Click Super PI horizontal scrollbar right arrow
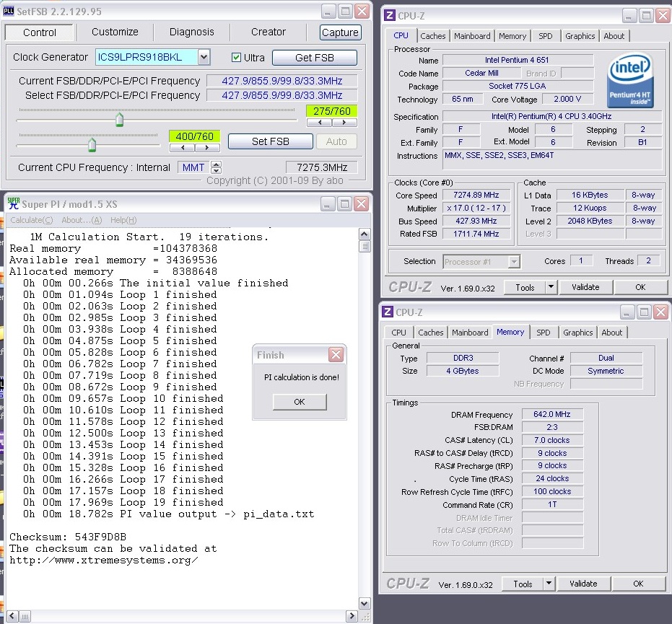The image size is (672, 624). [x=352, y=616]
